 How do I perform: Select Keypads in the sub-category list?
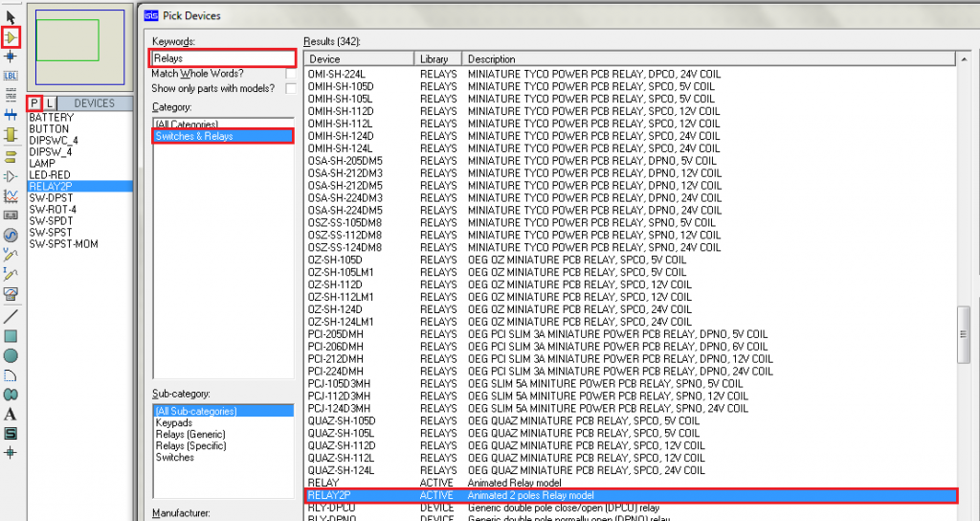[174, 422]
